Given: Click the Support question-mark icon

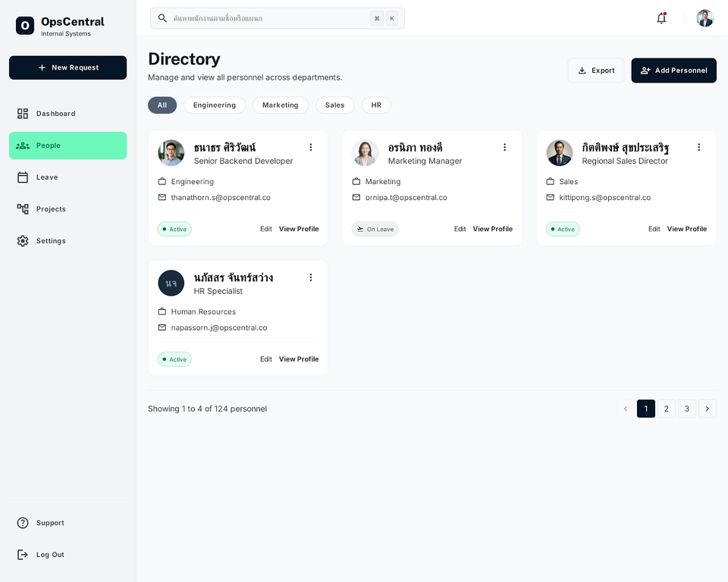Looking at the screenshot, I should pos(23,523).
